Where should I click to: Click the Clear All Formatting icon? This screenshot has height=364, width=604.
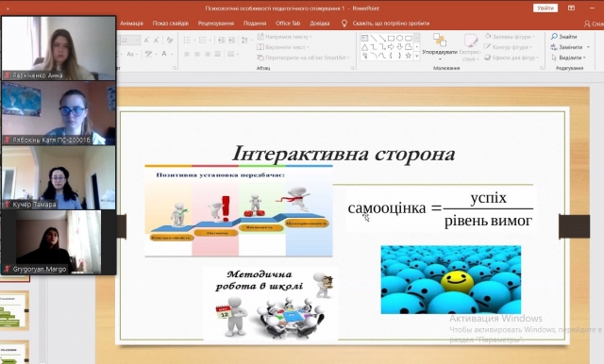point(170,40)
